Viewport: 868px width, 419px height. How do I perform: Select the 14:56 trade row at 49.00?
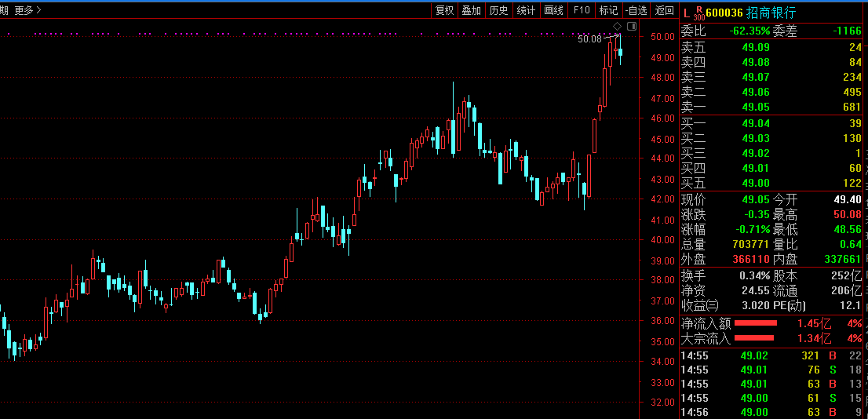[771, 412]
